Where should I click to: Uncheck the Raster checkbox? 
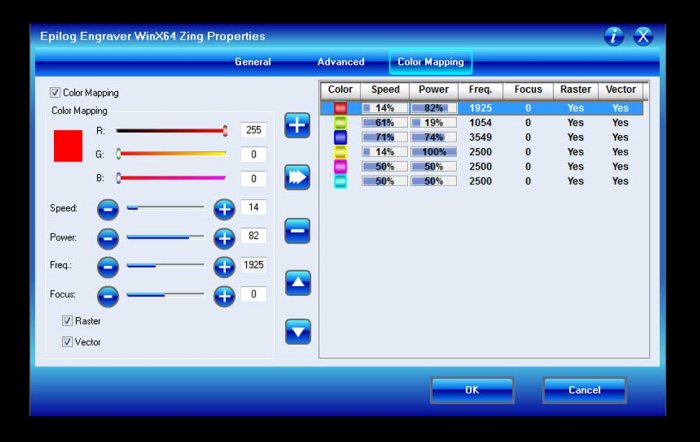point(68,321)
